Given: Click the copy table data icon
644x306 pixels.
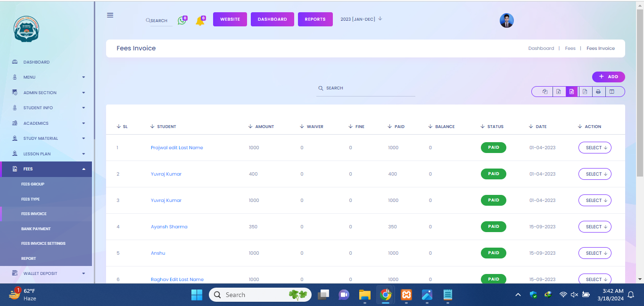Looking at the screenshot, I should (545, 92).
